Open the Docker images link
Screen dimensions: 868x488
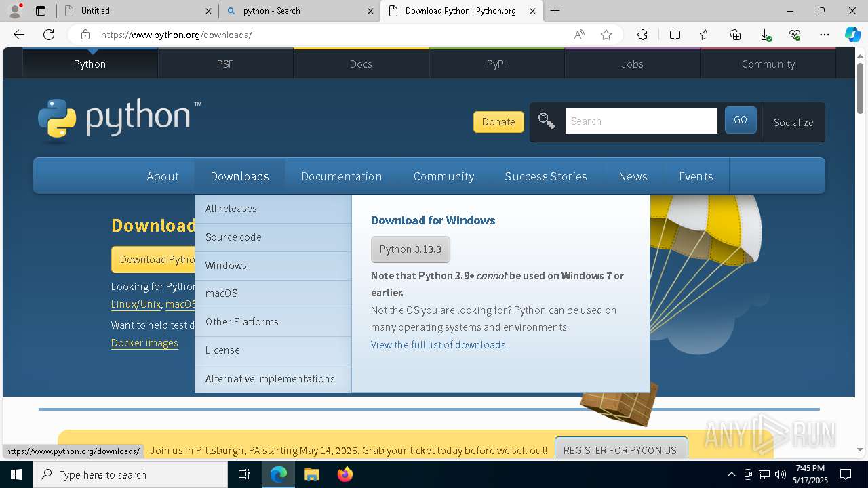tap(144, 343)
